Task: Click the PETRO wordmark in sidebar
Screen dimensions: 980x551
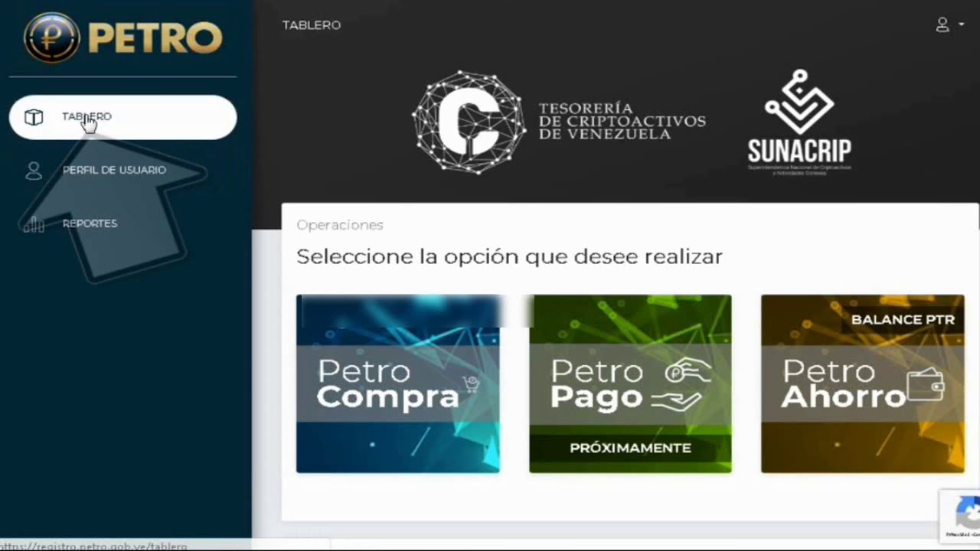Action: tap(155, 37)
